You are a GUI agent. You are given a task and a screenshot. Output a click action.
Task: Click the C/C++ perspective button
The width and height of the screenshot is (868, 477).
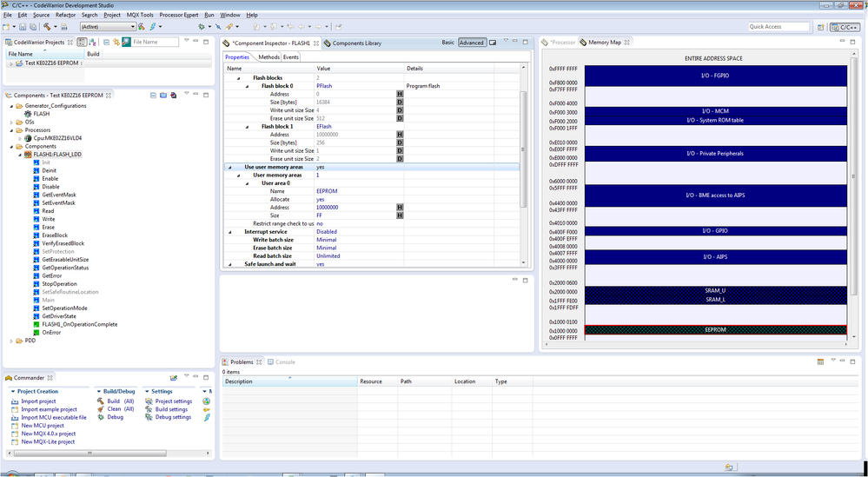pyautogui.click(x=845, y=27)
